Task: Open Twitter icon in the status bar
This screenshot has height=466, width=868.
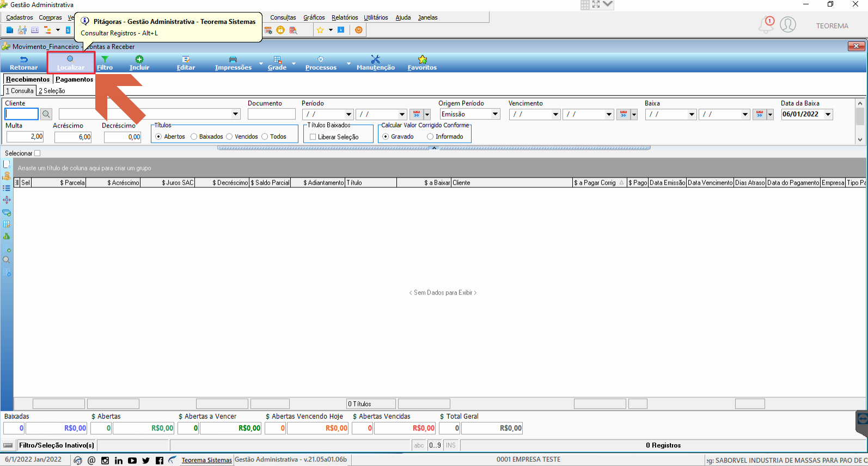Action: pos(146,461)
